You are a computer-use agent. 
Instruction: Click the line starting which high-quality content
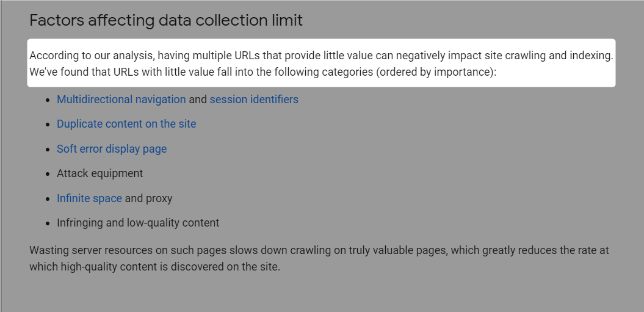[154, 267]
